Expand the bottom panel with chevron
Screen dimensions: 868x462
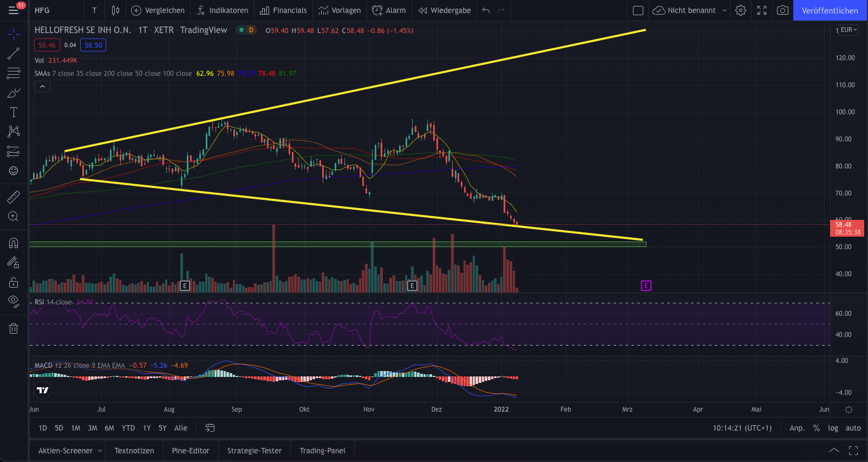tap(834, 451)
